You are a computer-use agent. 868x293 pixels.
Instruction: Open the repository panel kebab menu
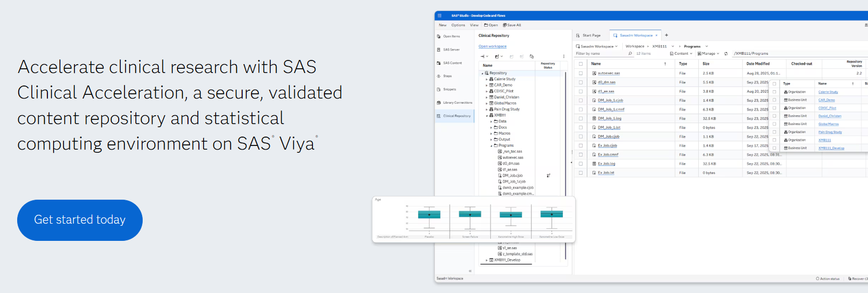(x=564, y=56)
